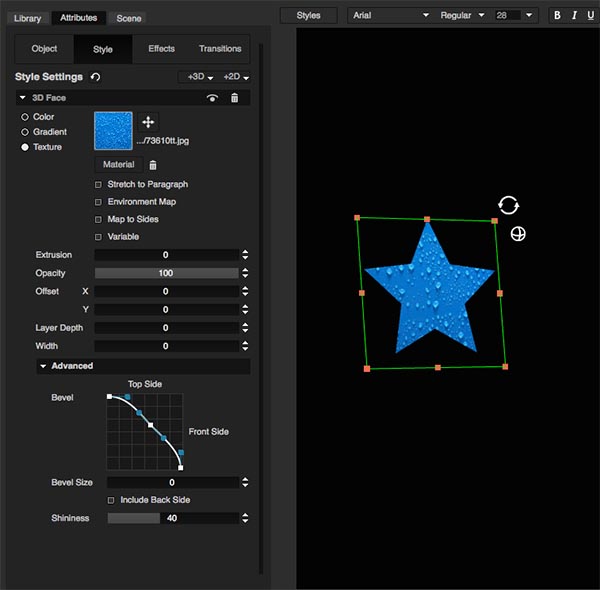Select the Gradient radio button
Screen dimensions: 600x590
[x=25, y=132]
